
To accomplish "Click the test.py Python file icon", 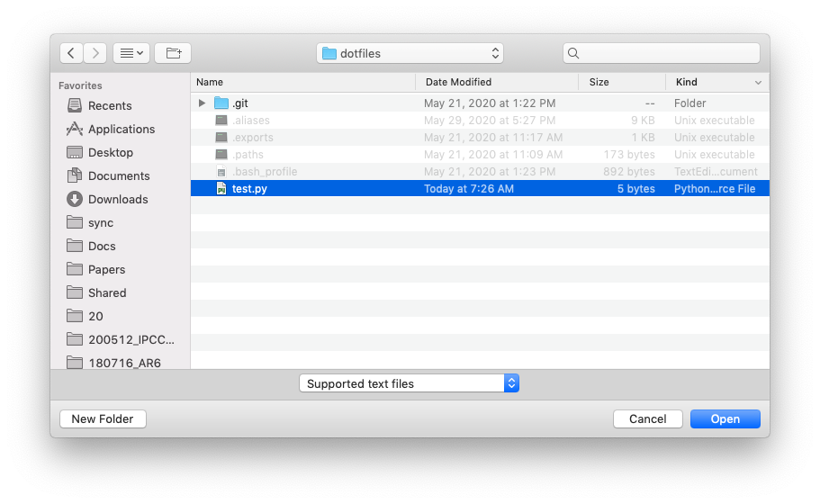I will 221,188.
